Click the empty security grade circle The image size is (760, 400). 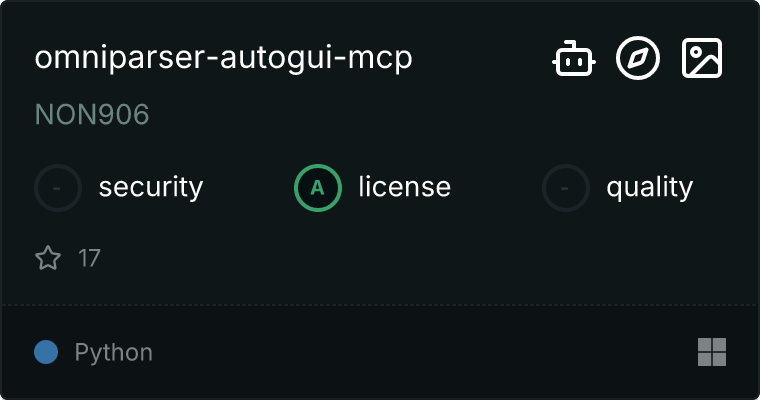[58, 188]
